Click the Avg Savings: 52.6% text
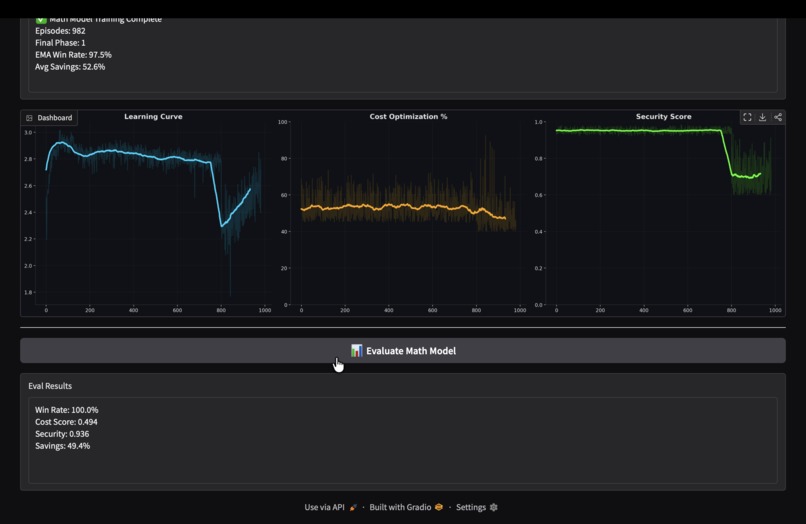Viewport: 806px width, 524px height. pos(70,67)
